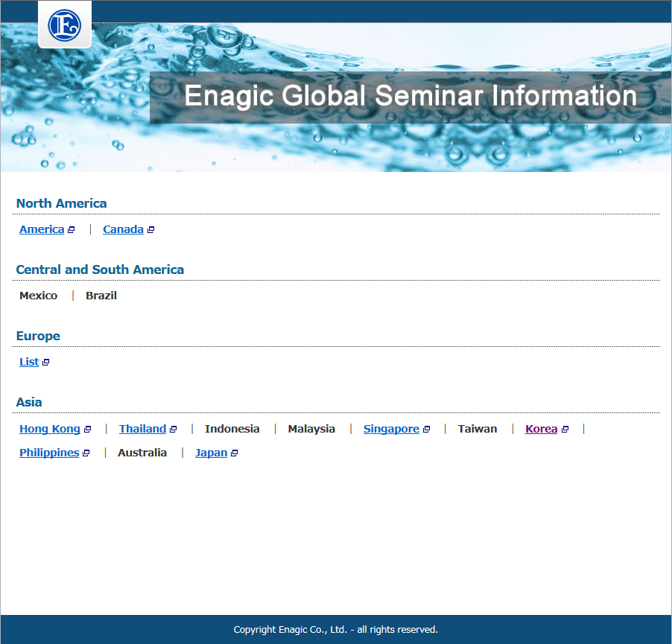This screenshot has height=644, width=672.
Task: Click external-link icon next to Japan
Action: (x=234, y=453)
